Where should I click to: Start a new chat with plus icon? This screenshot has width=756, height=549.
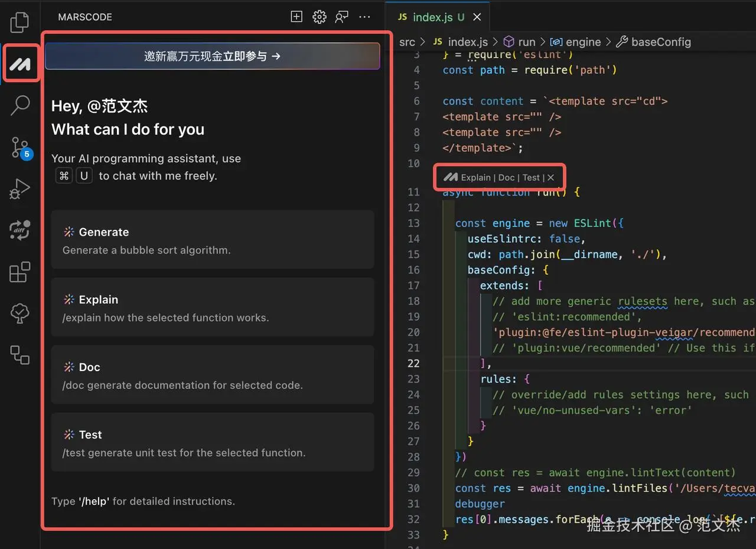pyautogui.click(x=296, y=17)
